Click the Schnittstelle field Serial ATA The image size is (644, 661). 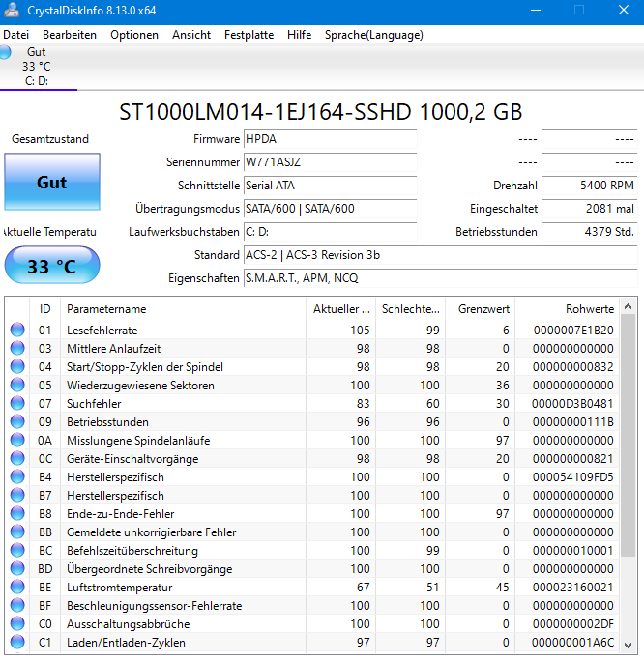coord(331,186)
